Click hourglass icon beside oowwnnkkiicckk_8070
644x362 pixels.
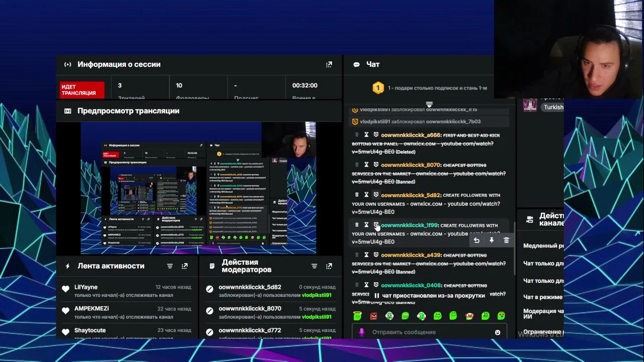(x=366, y=165)
